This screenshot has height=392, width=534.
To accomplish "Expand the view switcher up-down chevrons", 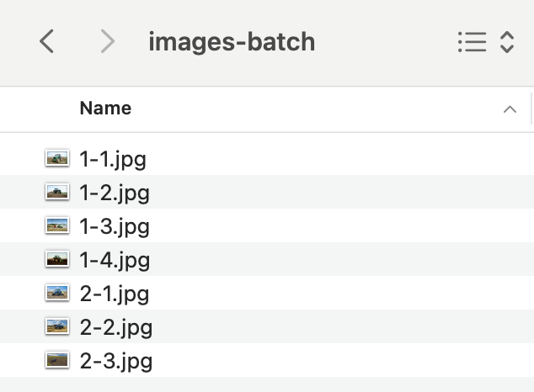I will (507, 42).
